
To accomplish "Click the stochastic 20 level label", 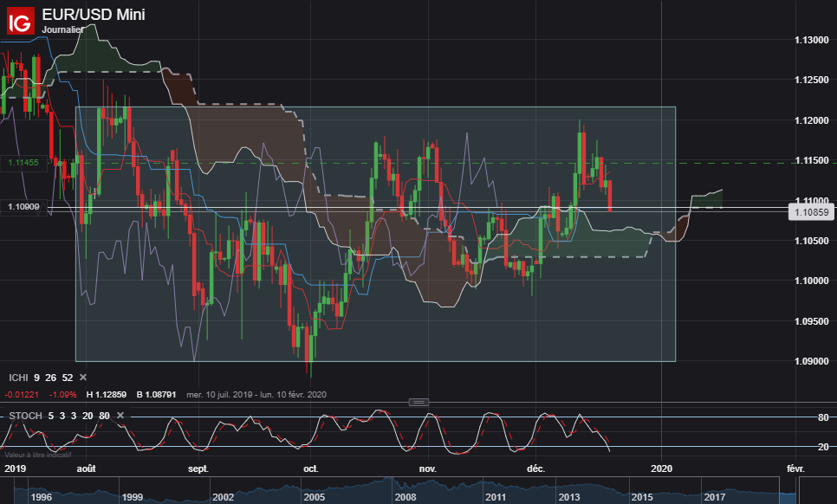I will click(823, 447).
